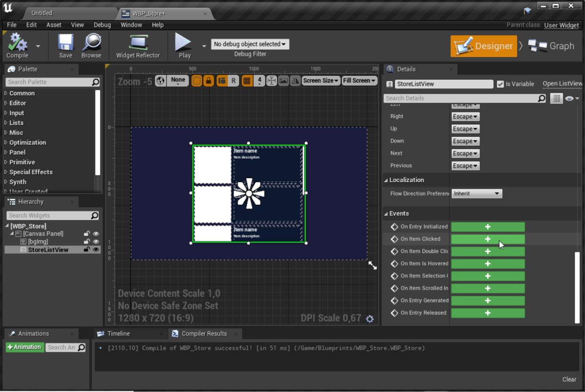Open the Screen Size dropdown
The height and width of the screenshot is (392, 585).
[321, 81]
